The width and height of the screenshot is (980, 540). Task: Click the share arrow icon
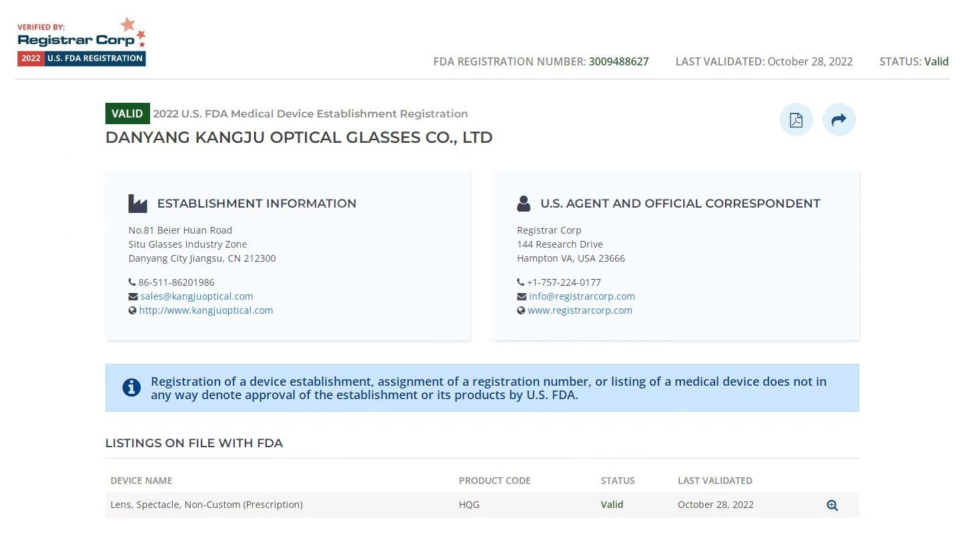click(x=839, y=120)
